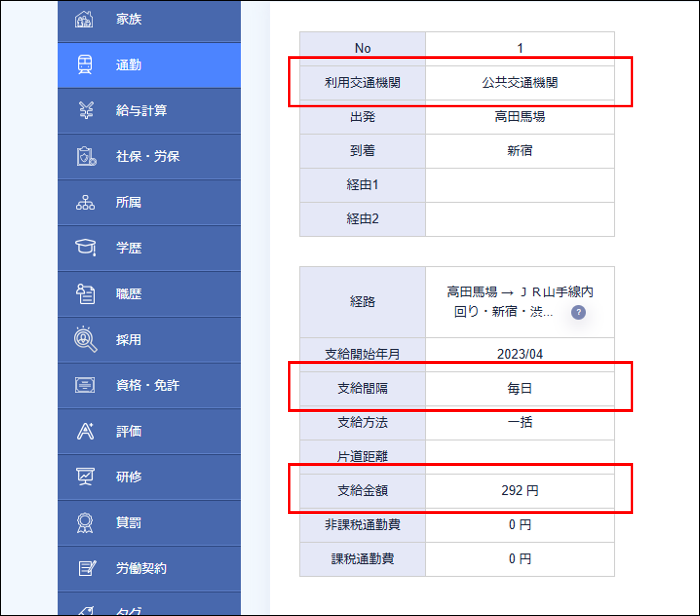Click the 支給方法 label
This screenshot has height=616, width=700.
pos(363,422)
